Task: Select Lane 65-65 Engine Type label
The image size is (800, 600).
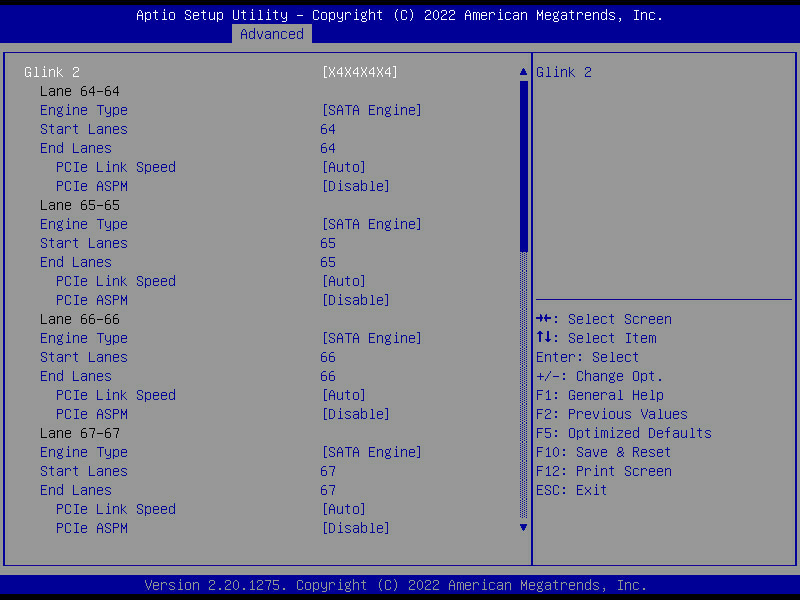Action: 84,224
